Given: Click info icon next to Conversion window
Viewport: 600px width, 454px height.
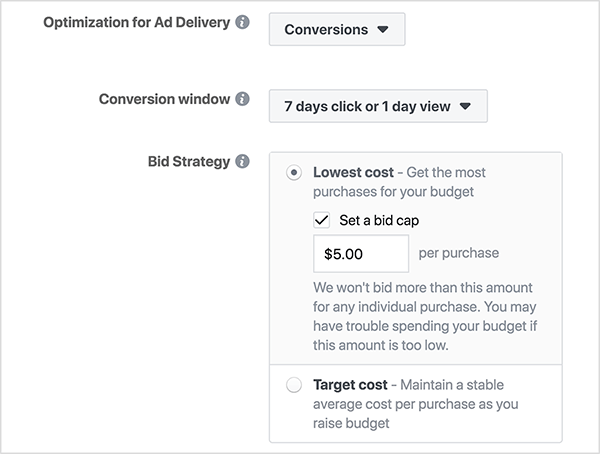Looking at the screenshot, I should (x=242, y=100).
